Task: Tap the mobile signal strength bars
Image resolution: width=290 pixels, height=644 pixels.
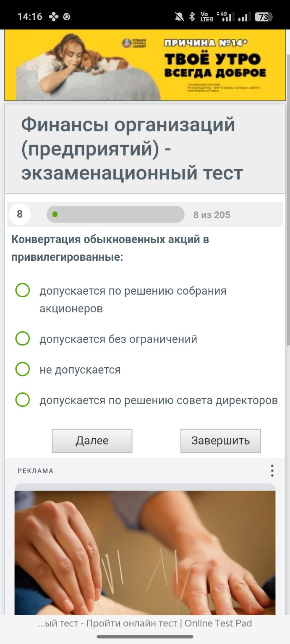Action: click(244, 17)
